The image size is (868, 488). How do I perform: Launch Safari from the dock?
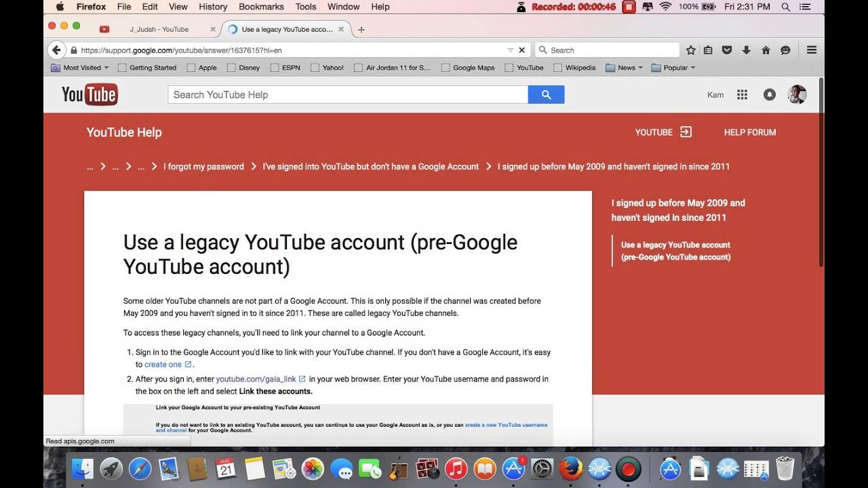pos(140,468)
